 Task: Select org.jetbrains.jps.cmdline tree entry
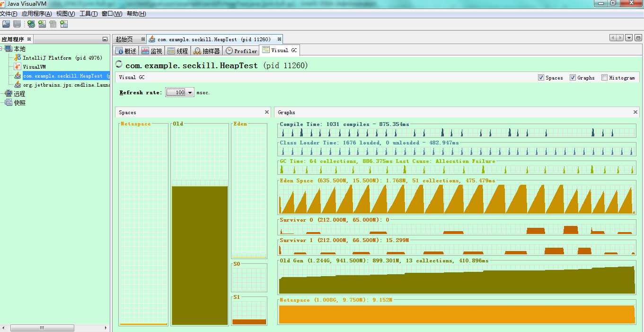66,85
